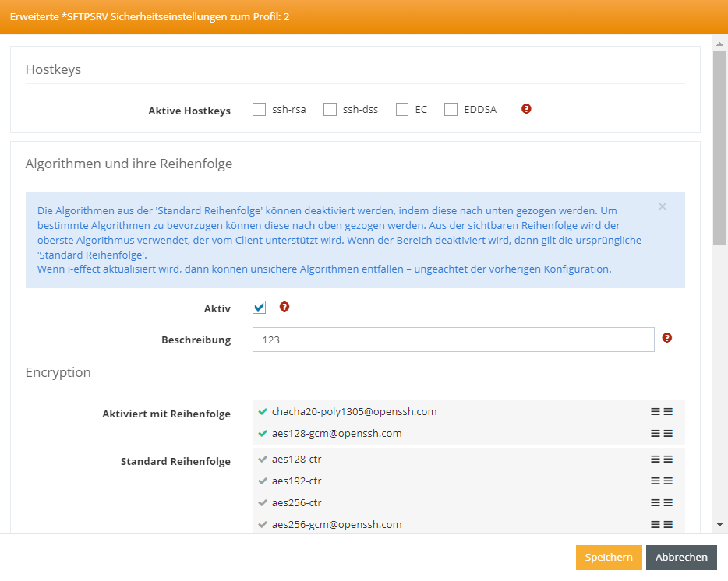
Task: Check the EDDSA hostkey option
Action: (451, 110)
